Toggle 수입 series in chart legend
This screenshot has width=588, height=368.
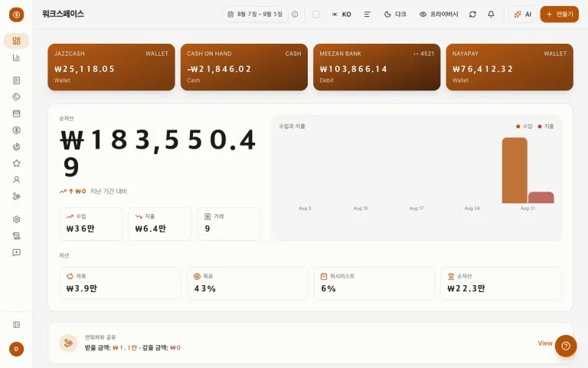[524, 127]
